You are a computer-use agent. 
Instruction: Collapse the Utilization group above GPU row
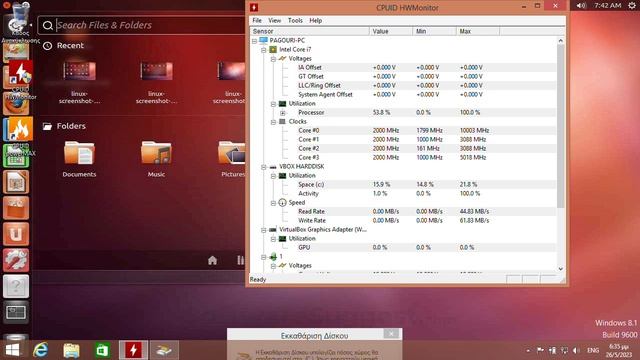click(x=273, y=239)
